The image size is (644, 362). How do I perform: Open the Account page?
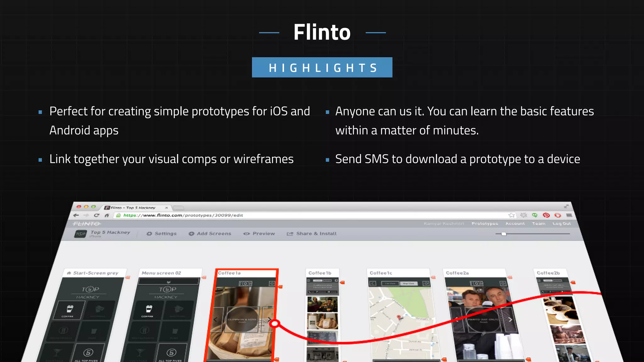click(515, 223)
